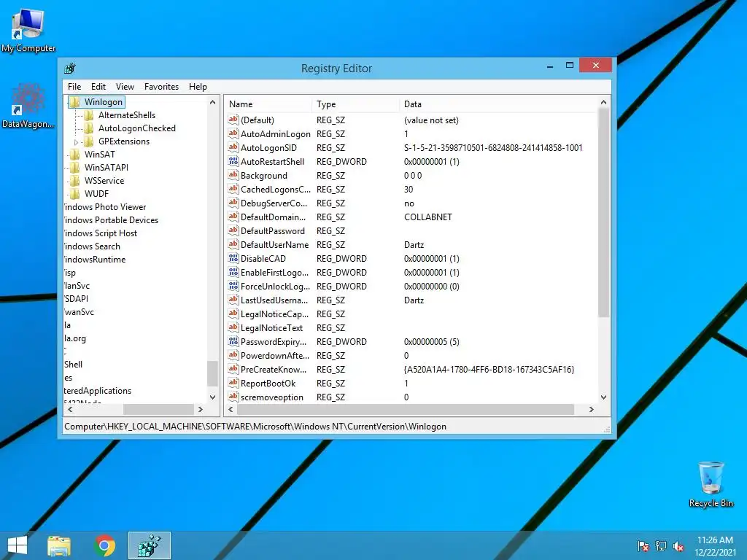Open the View menu
The image size is (747, 560).
click(125, 87)
